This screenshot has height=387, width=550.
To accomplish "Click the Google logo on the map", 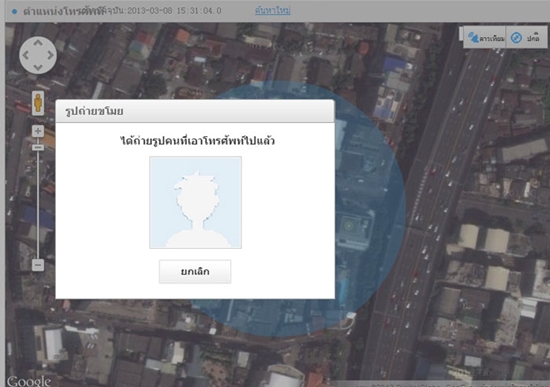I will click(29, 381).
